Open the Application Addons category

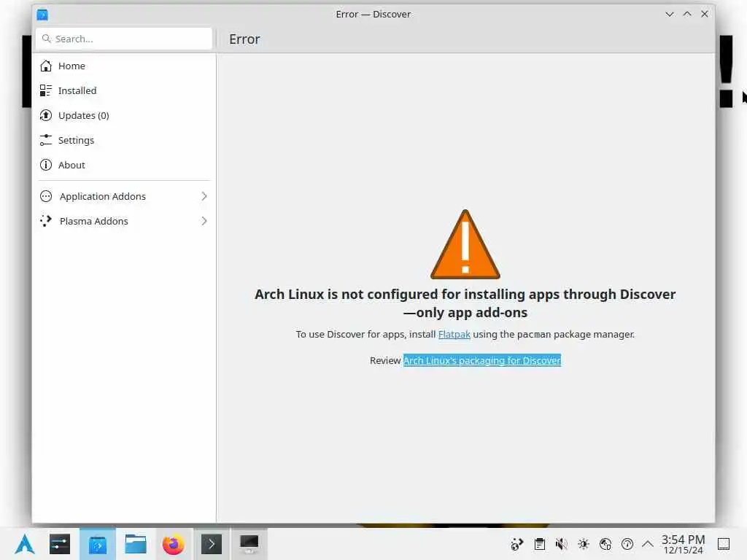pyautogui.click(x=124, y=196)
